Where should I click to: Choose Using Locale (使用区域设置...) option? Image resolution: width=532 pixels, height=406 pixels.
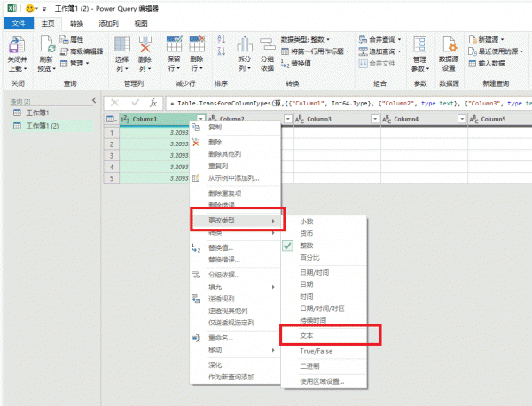322,381
